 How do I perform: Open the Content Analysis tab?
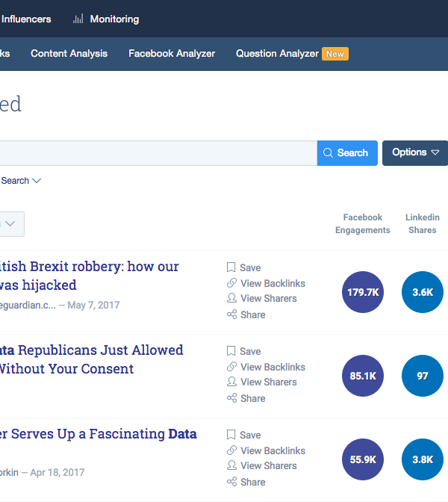[69, 54]
